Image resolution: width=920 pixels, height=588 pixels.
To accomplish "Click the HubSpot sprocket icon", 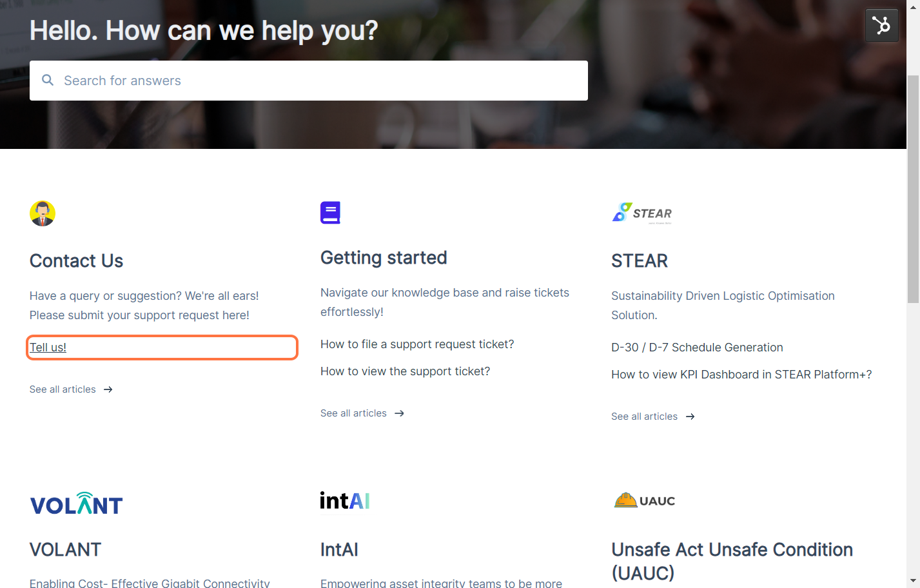I will (881, 26).
